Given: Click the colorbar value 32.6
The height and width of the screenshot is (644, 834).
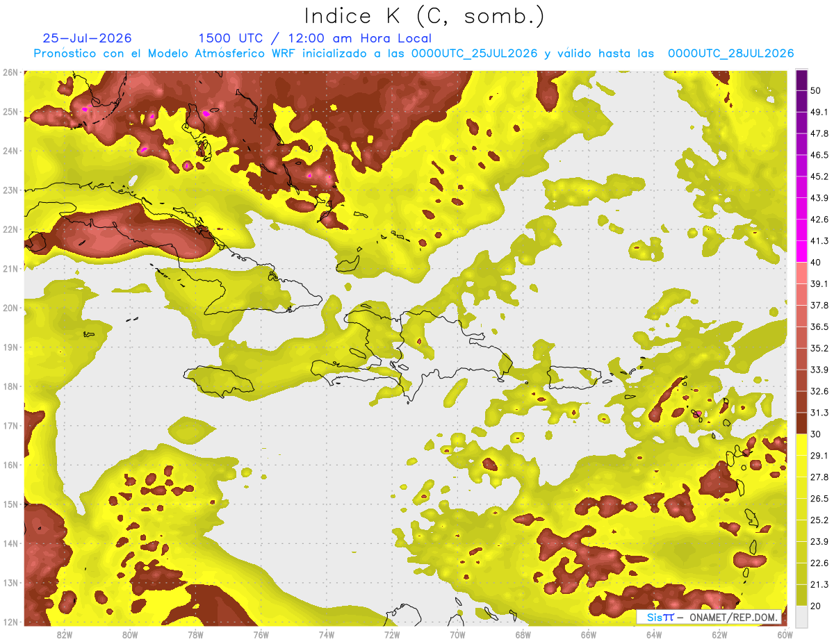Looking at the screenshot, I should (x=819, y=391).
